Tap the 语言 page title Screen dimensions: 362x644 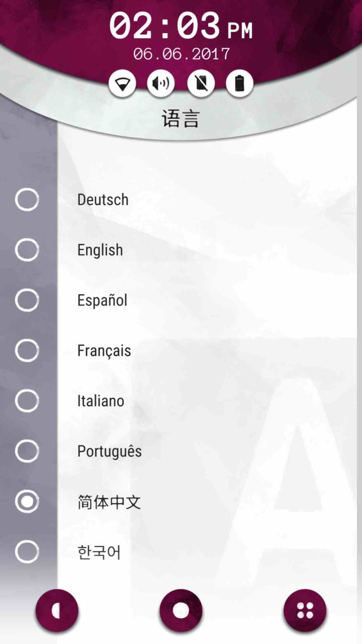180,119
